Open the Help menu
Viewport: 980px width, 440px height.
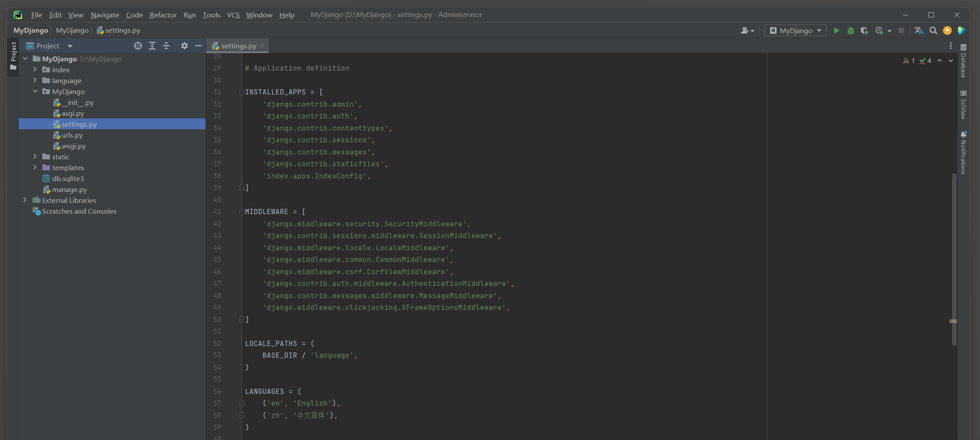[287, 15]
